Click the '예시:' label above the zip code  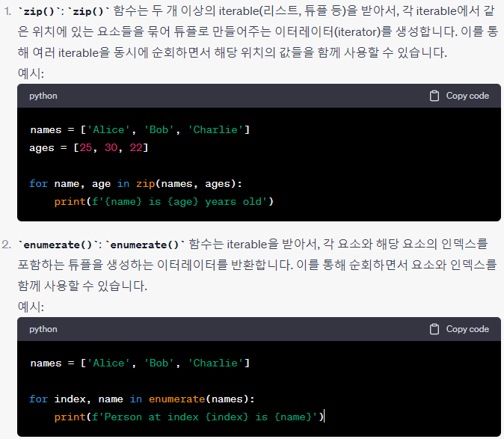coord(31,73)
